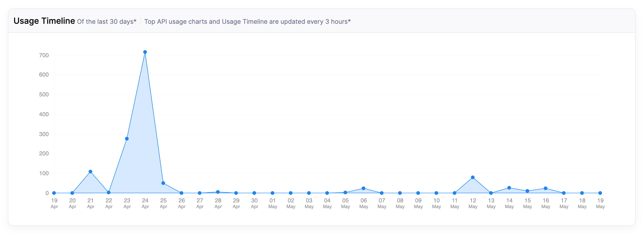The width and height of the screenshot is (644, 234).
Task: Click the peak data point on 24 Apr
Action: click(145, 52)
